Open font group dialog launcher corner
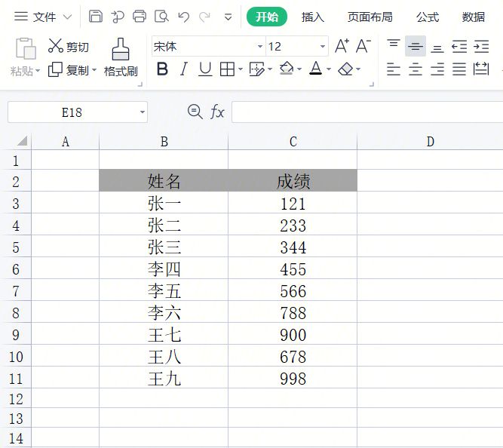This screenshot has width=503, height=448. tap(372, 84)
